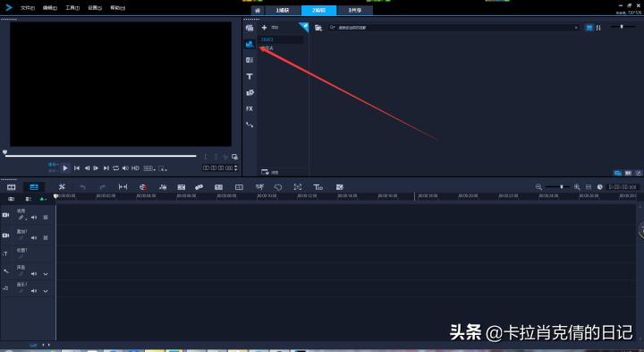Open the Subtitle editor icon
644x352 pixels.
click(x=219, y=187)
